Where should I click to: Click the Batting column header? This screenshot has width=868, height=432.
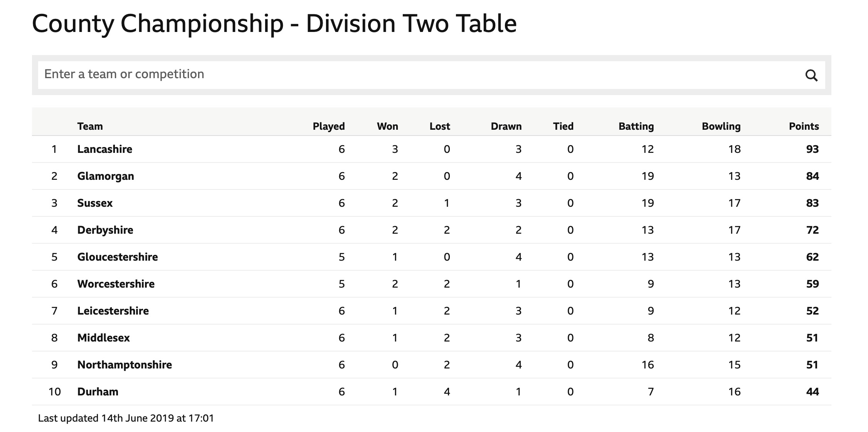(636, 126)
